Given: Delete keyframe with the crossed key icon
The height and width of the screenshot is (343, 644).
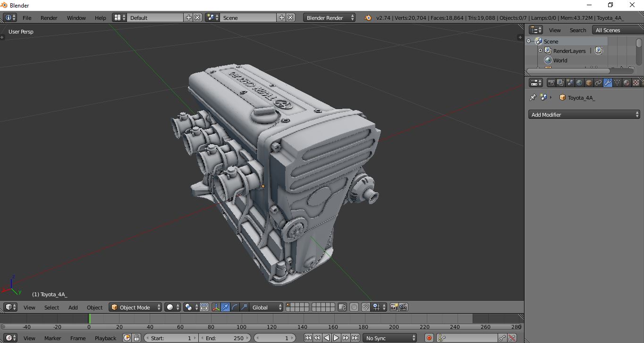Looking at the screenshot, I should coord(512,338).
